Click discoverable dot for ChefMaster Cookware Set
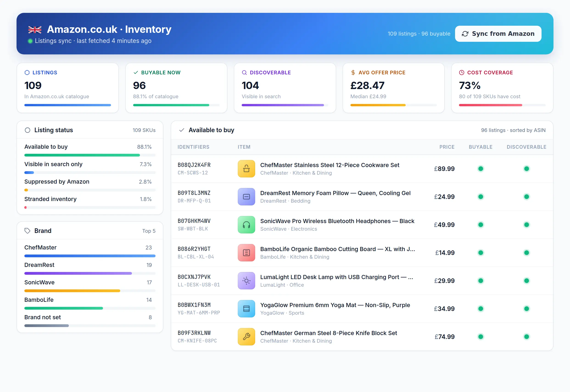This screenshot has width=570, height=392. pos(526,169)
